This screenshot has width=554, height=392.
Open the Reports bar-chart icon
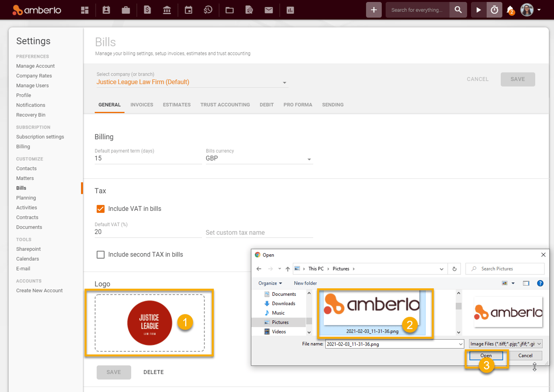(290, 10)
